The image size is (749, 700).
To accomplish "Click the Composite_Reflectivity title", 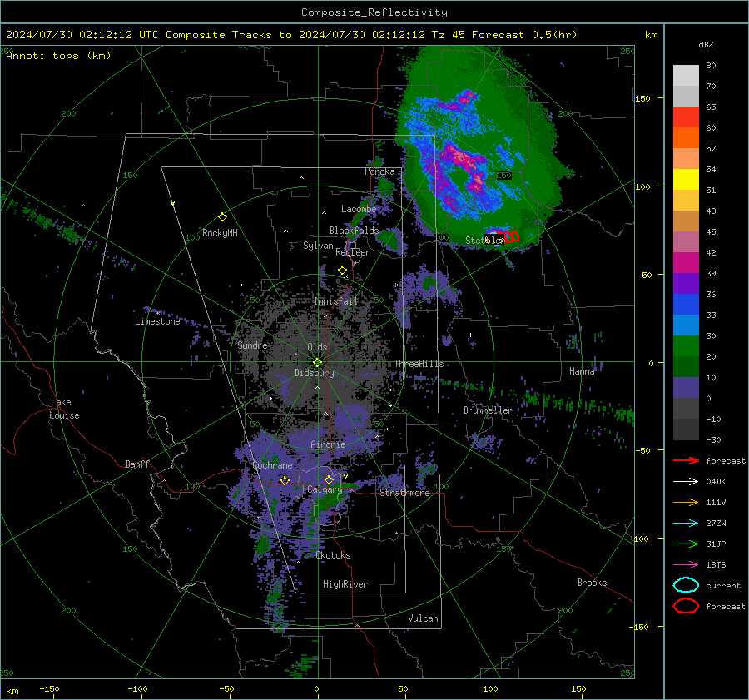I will tap(374, 12).
